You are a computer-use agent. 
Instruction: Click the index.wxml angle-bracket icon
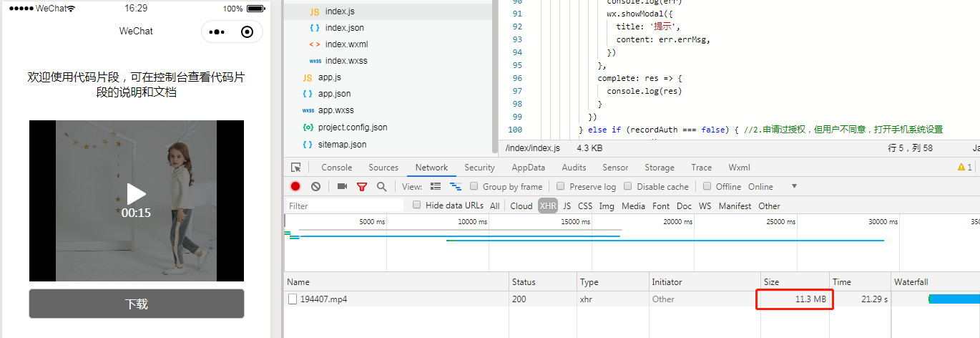[x=315, y=44]
